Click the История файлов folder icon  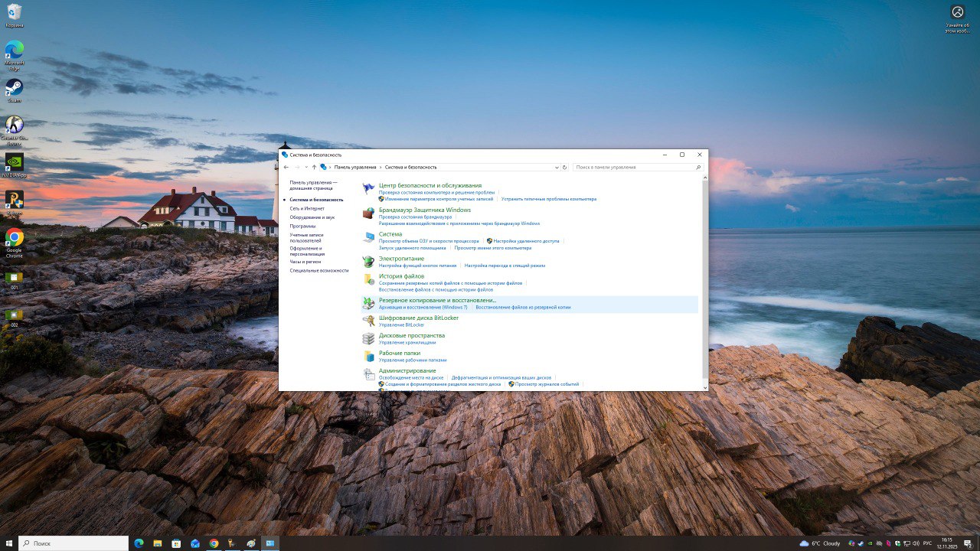[x=369, y=279]
